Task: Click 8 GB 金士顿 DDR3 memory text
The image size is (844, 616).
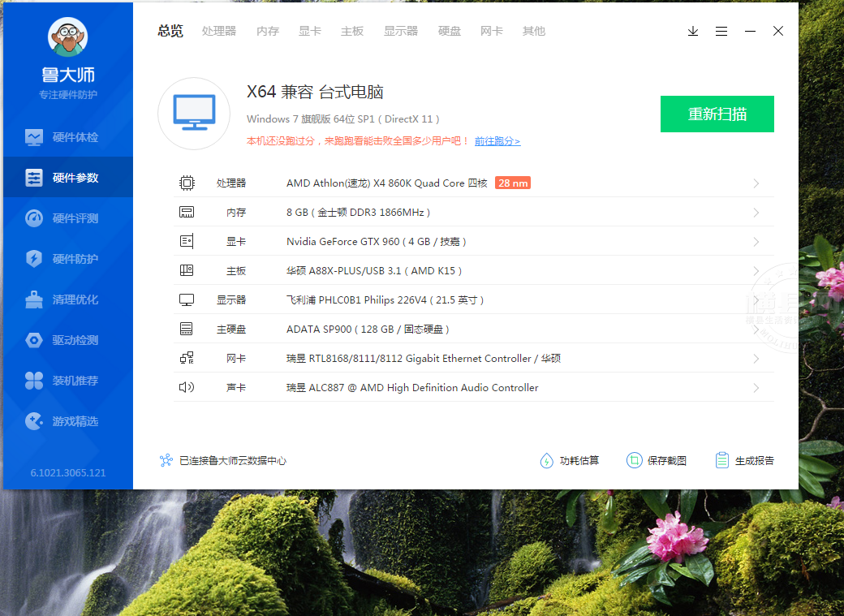Action: tap(359, 212)
